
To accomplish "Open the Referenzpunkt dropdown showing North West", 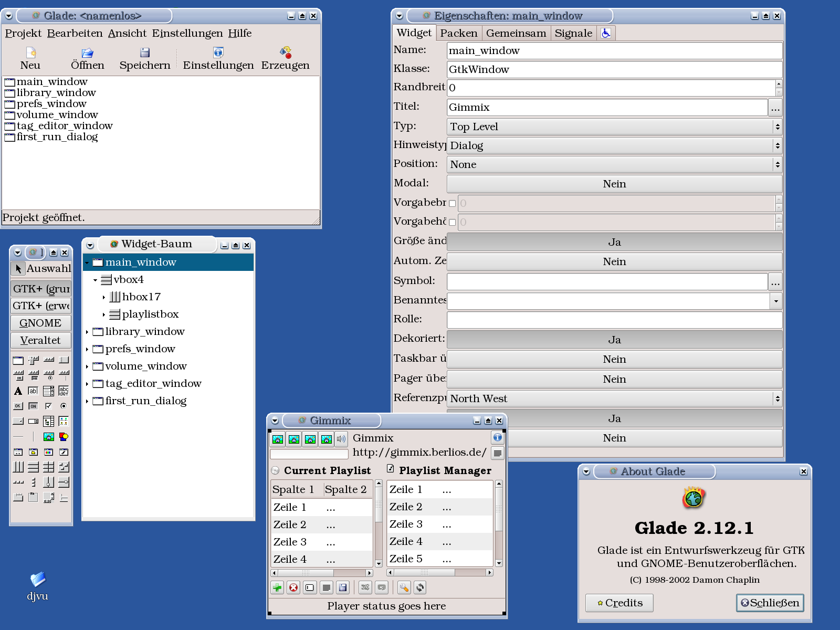I will (x=614, y=398).
